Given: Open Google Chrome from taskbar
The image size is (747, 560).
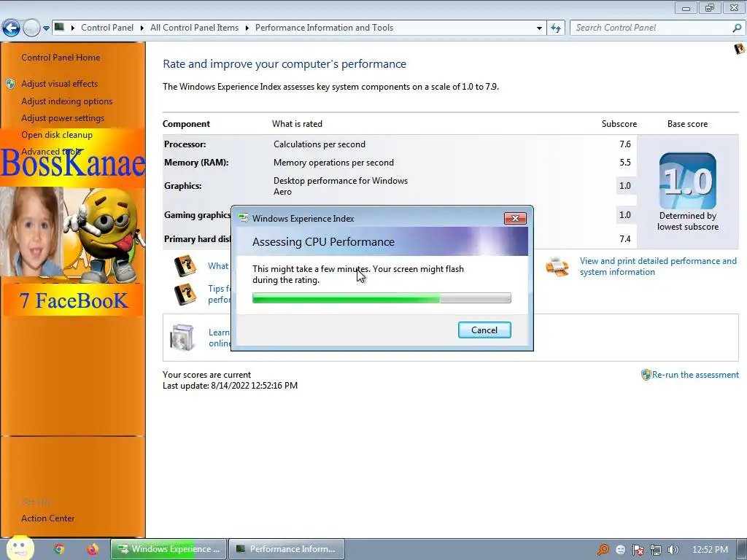Looking at the screenshot, I should pos(59,549).
